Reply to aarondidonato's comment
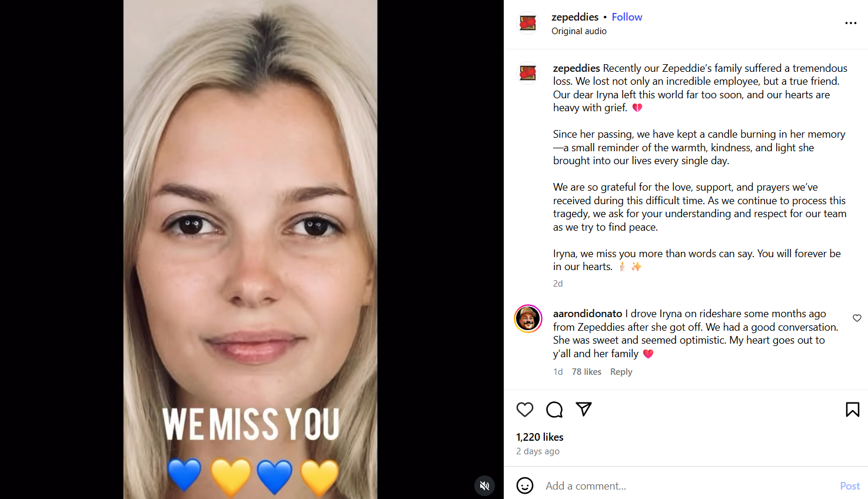 621,372
